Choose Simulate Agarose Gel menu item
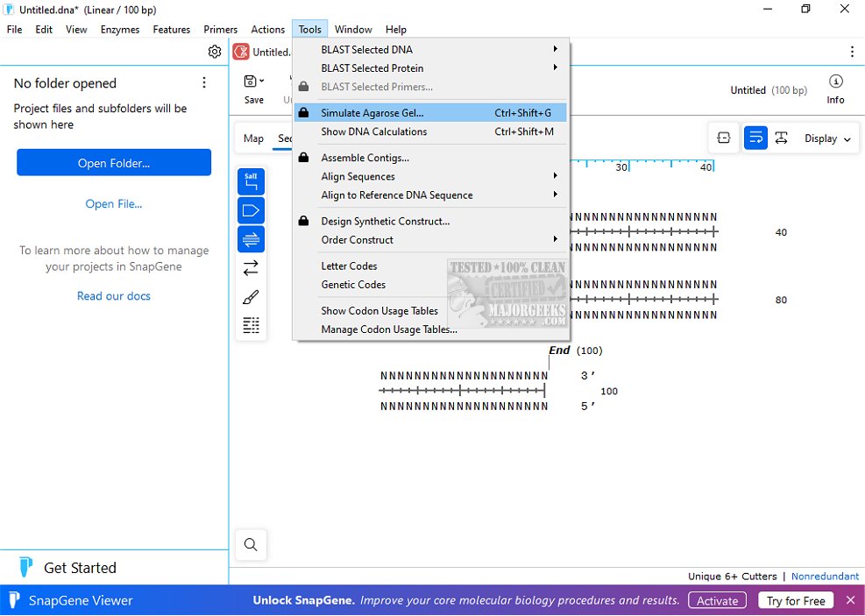Screen dimensions: 865x616 (430, 112)
